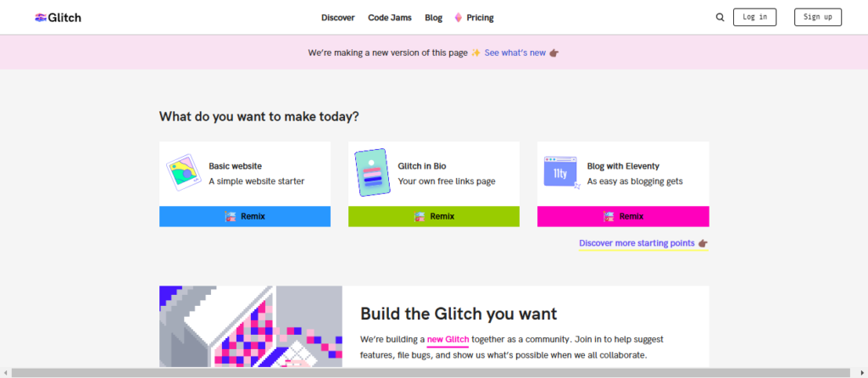This screenshot has width=868, height=378.
Task: Click 'Your own free links page' text
Action: pos(446,181)
